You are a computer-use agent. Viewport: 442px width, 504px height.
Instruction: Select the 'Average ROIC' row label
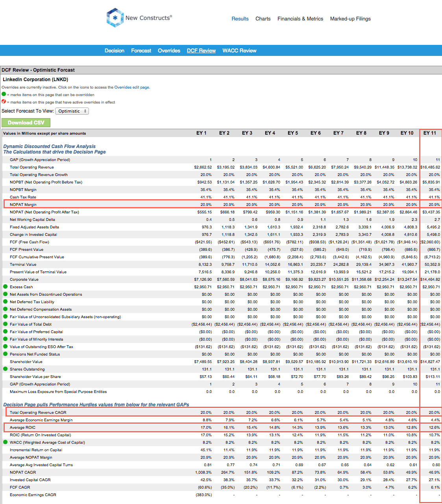[x=22, y=428]
